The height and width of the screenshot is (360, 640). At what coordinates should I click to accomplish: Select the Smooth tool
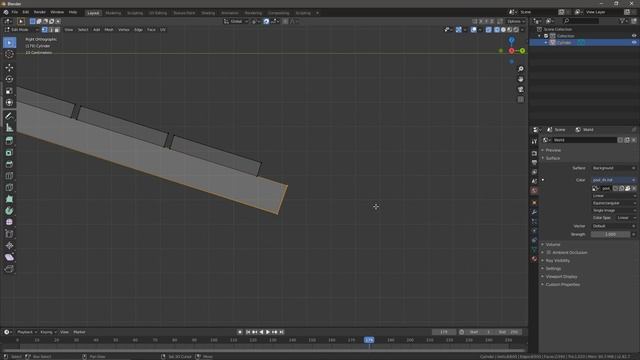(9, 222)
